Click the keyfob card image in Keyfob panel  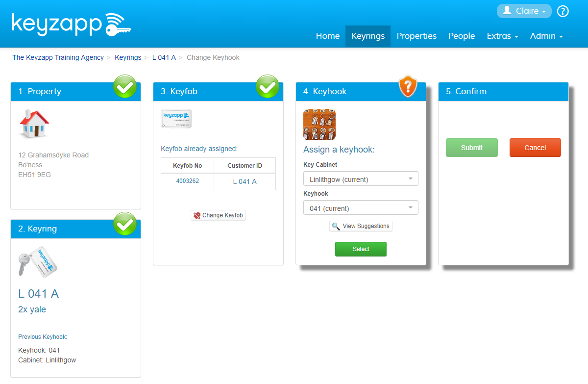point(176,119)
